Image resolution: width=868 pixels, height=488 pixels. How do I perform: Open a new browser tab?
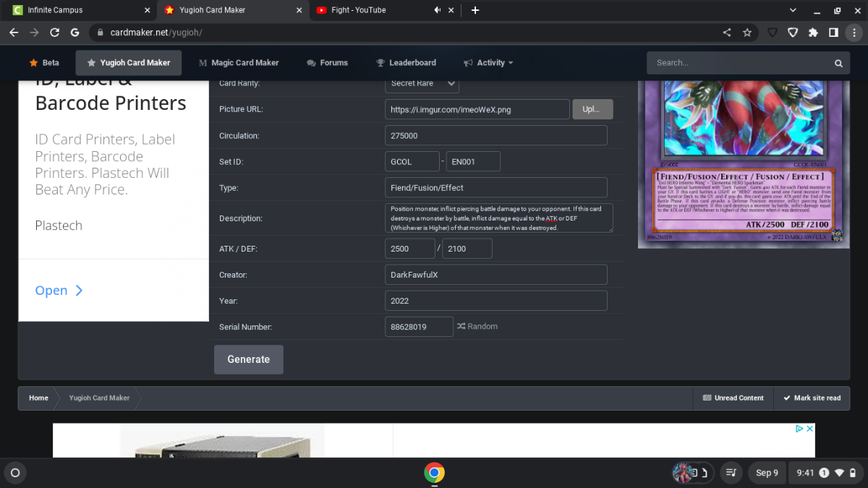point(475,10)
